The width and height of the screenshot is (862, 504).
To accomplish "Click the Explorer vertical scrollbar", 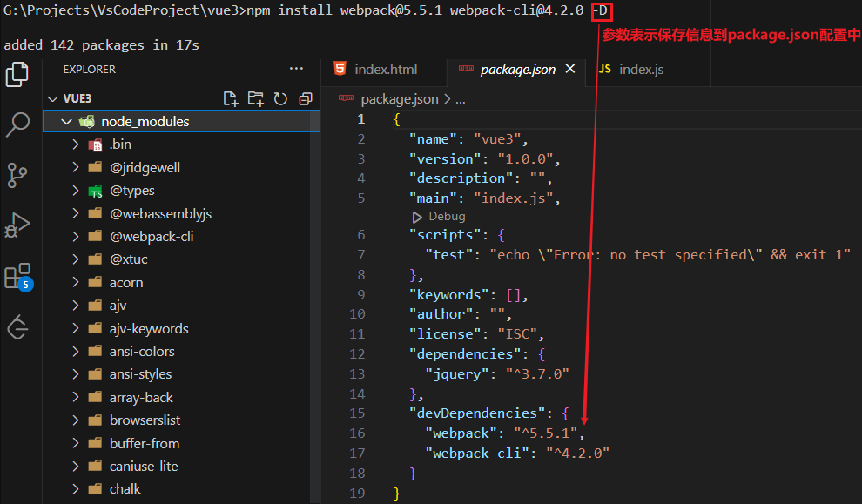I will (315, 308).
